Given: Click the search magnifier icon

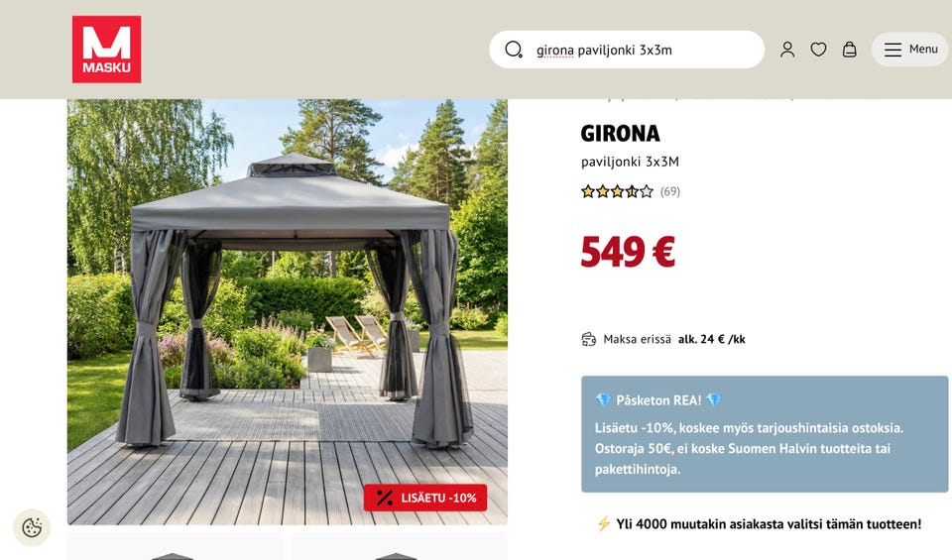Looking at the screenshot, I should [x=514, y=50].
